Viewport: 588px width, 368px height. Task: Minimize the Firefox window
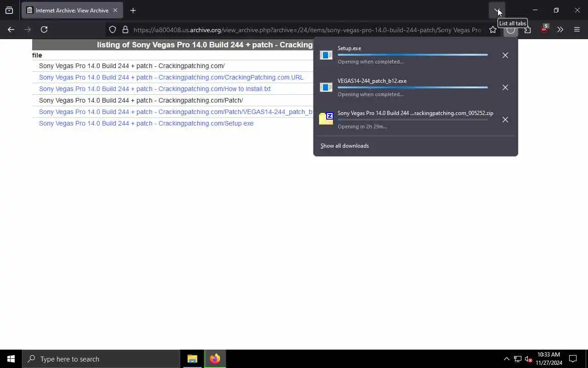[535, 10]
